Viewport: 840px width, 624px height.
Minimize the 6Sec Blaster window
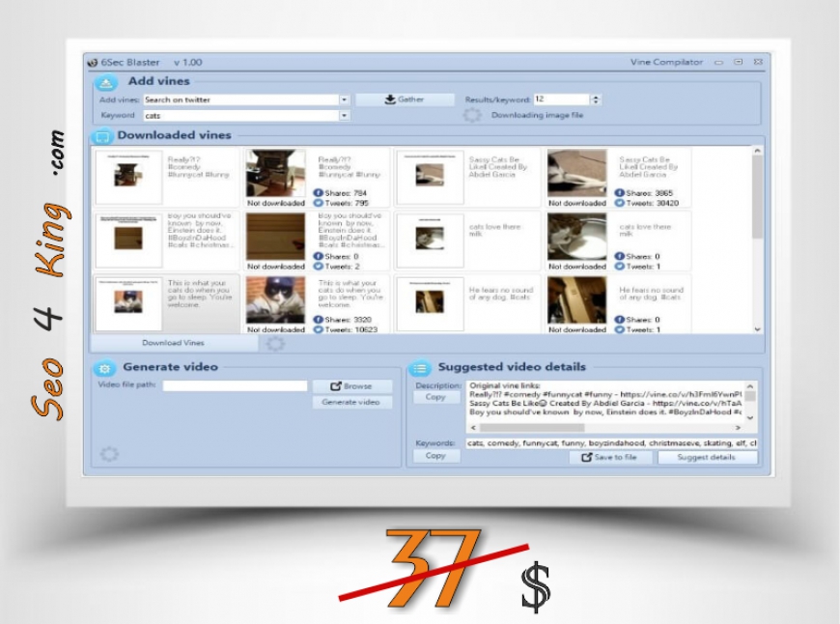click(719, 62)
